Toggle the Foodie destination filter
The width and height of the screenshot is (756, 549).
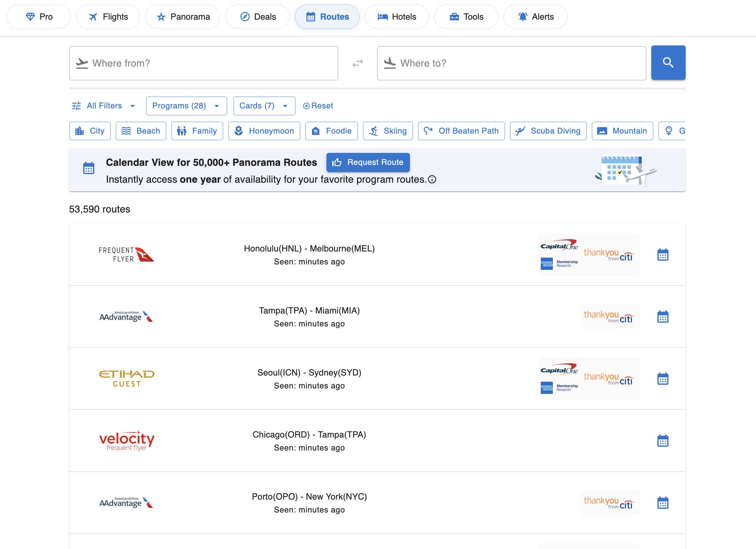(331, 131)
